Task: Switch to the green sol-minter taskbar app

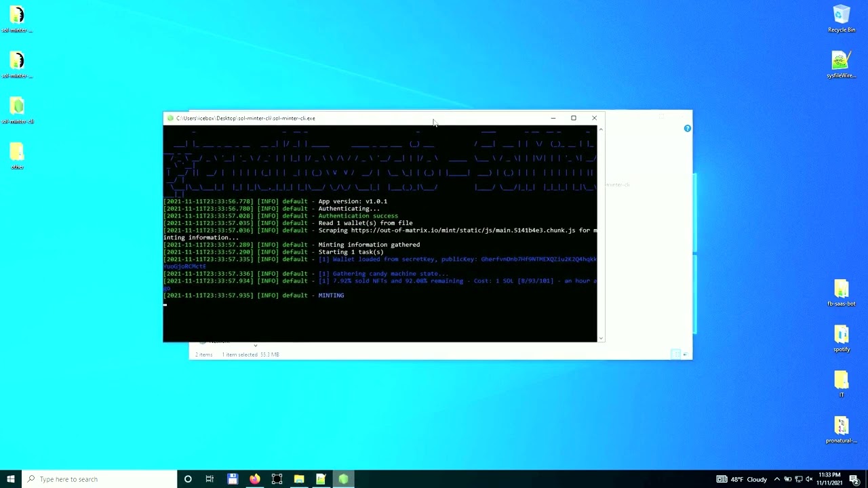Action: click(x=343, y=479)
